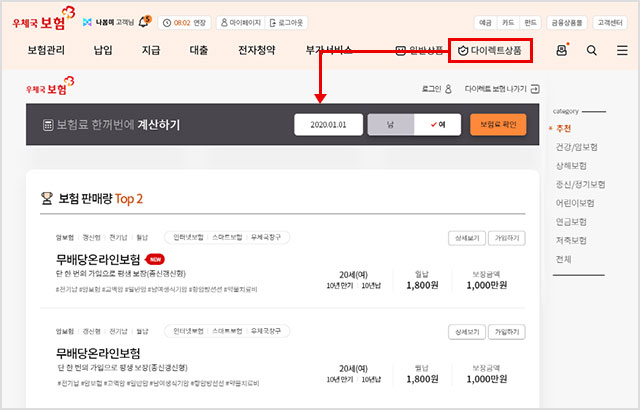Select the 추천 category
The image size is (640, 410).
pos(563,129)
